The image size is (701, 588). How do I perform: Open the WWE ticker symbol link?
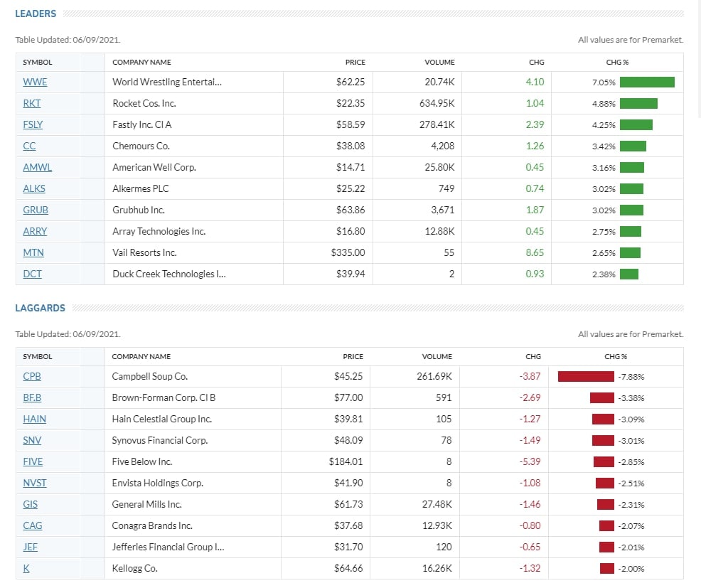pos(35,82)
